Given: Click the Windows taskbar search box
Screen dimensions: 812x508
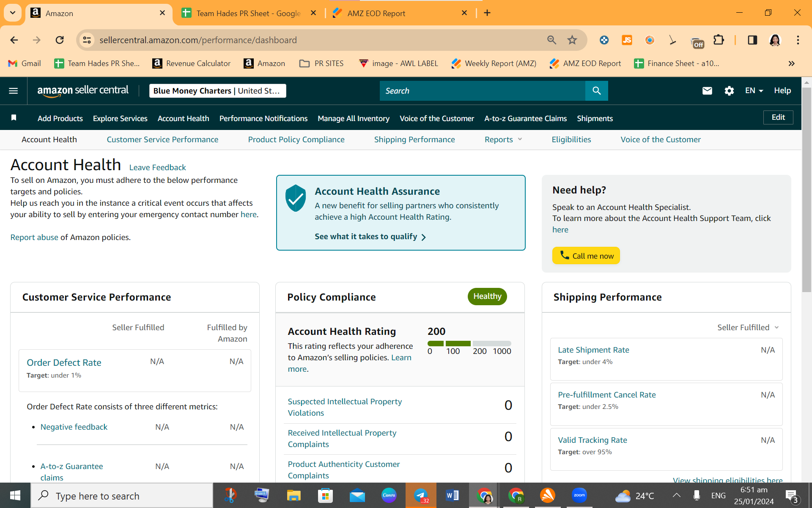Looking at the screenshot, I should pos(122,496).
